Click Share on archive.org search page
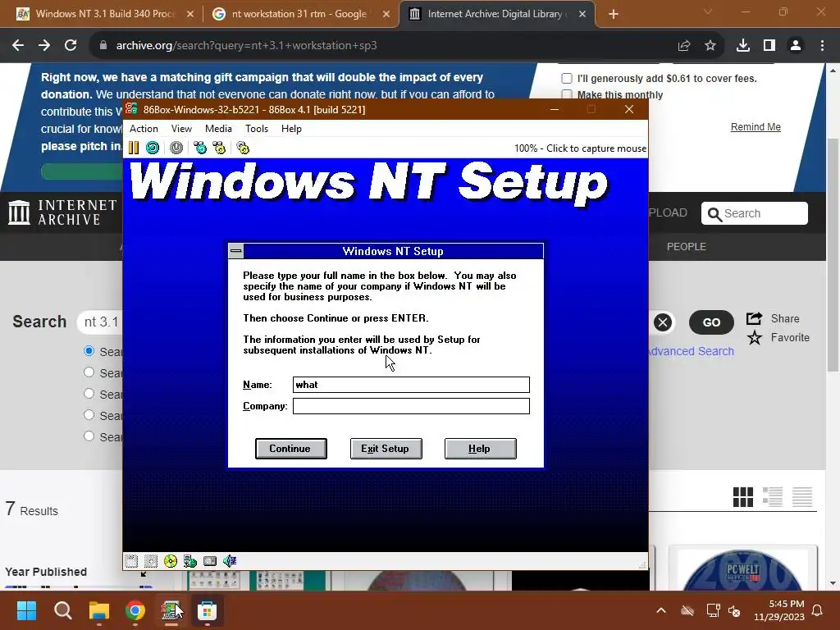The width and height of the screenshot is (840, 630). click(x=773, y=318)
